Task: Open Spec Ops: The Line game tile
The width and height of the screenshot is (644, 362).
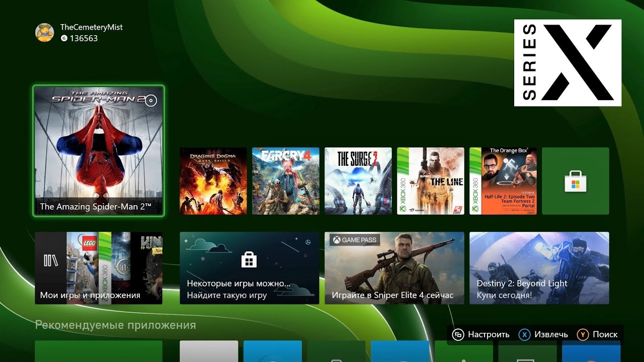Action: (431, 181)
